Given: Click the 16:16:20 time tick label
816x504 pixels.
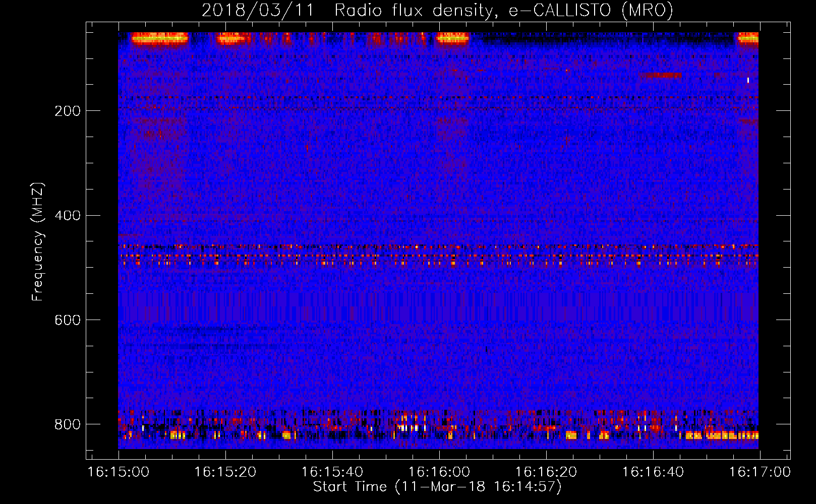Looking at the screenshot, I should point(546,472).
